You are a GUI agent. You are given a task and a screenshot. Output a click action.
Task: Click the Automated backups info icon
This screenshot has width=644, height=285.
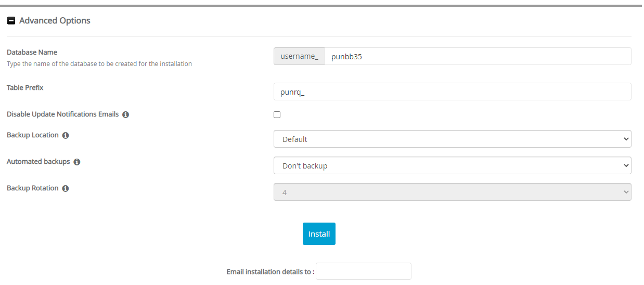(77, 162)
